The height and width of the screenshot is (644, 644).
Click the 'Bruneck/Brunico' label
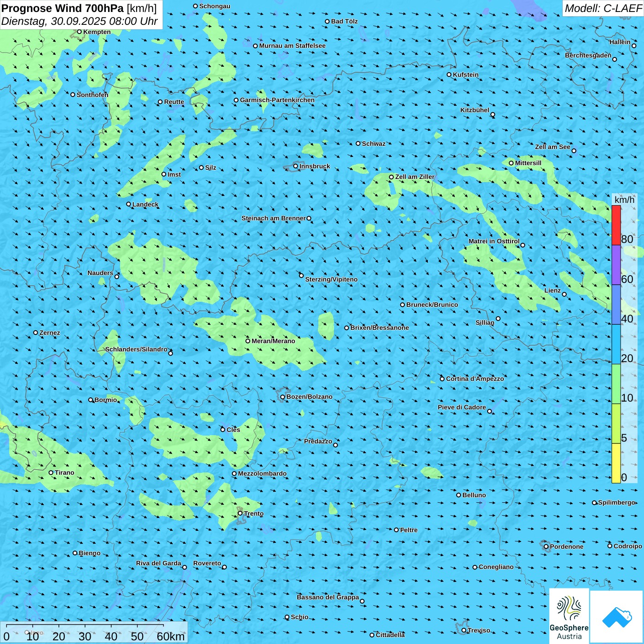point(432,305)
